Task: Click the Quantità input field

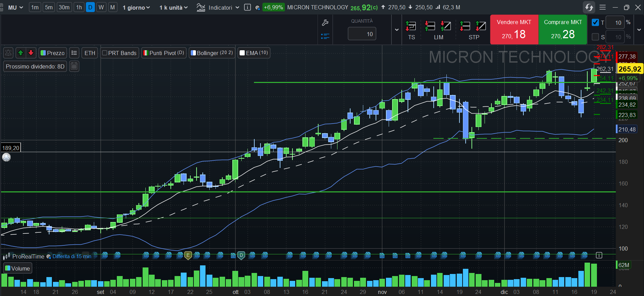Action: [x=362, y=34]
